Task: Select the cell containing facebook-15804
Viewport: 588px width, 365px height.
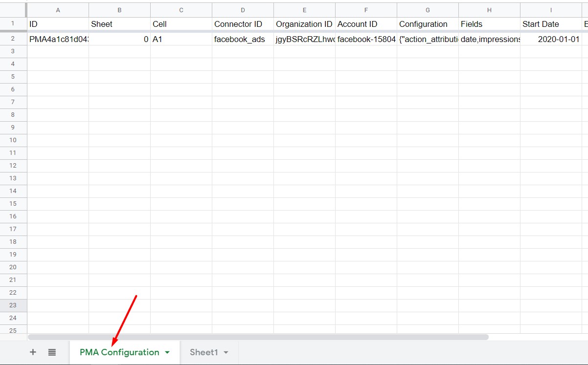Action: coord(365,38)
